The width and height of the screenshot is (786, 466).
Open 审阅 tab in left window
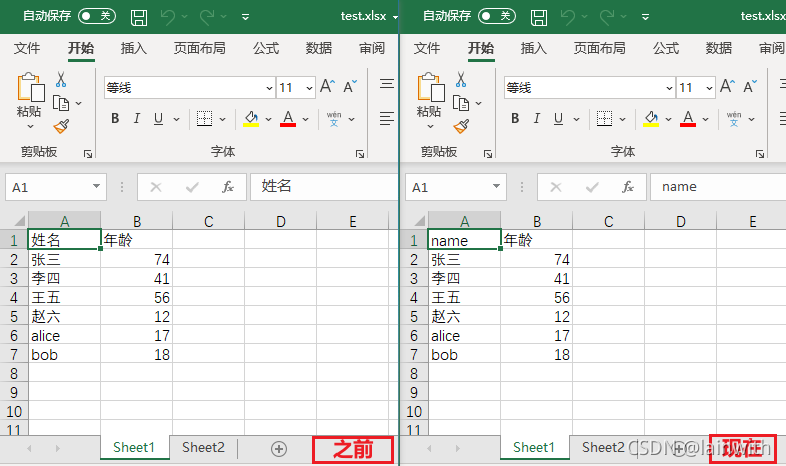(372, 48)
